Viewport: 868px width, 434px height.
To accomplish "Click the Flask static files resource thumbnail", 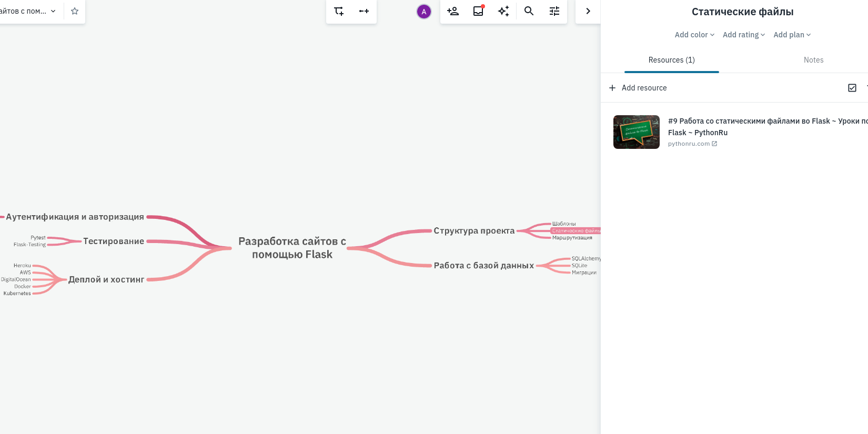I will (637, 132).
